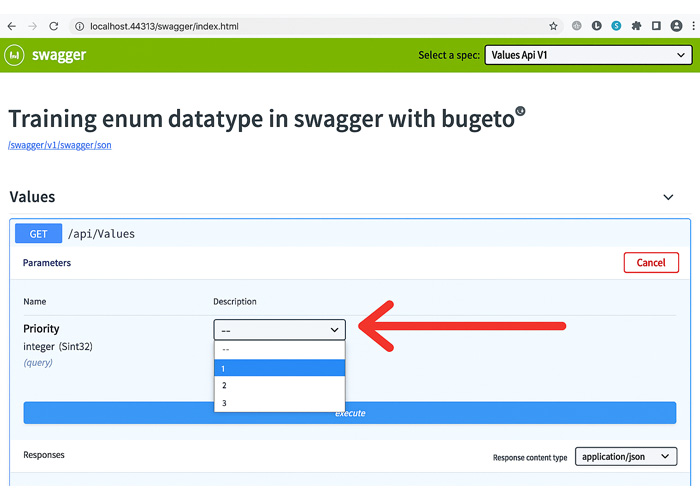Click the gray globe extension icon
The height and width of the screenshot is (500, 700).
pos(576,26)
